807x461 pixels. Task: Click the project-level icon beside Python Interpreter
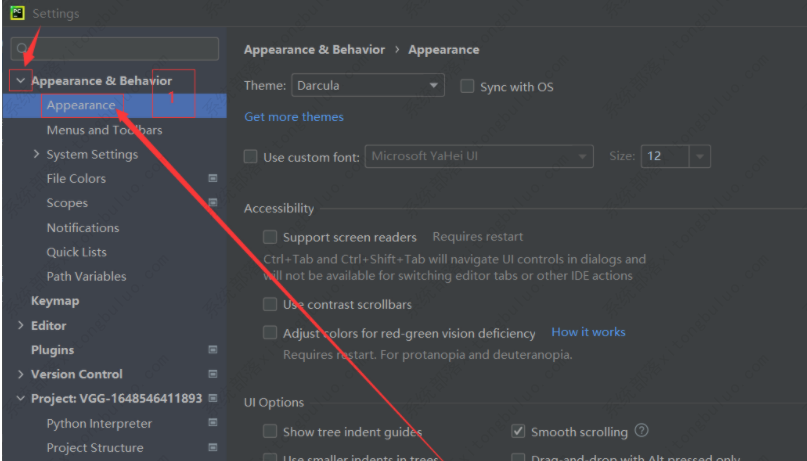pyautogui.click(x=212, y=423)
